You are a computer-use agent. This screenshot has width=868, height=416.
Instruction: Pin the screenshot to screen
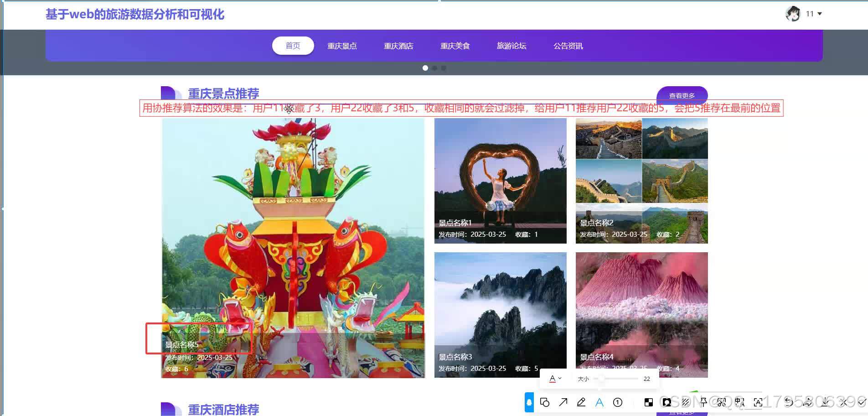click(x=703, y=403)
